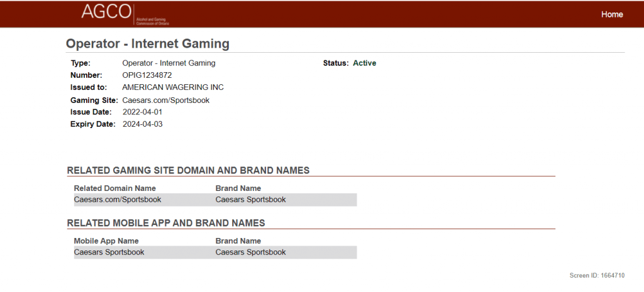This screenshot has height=292, width=644.
Task: Select Caesars.com/Sportsbook in the domain table row
Action: pos(118,200)
